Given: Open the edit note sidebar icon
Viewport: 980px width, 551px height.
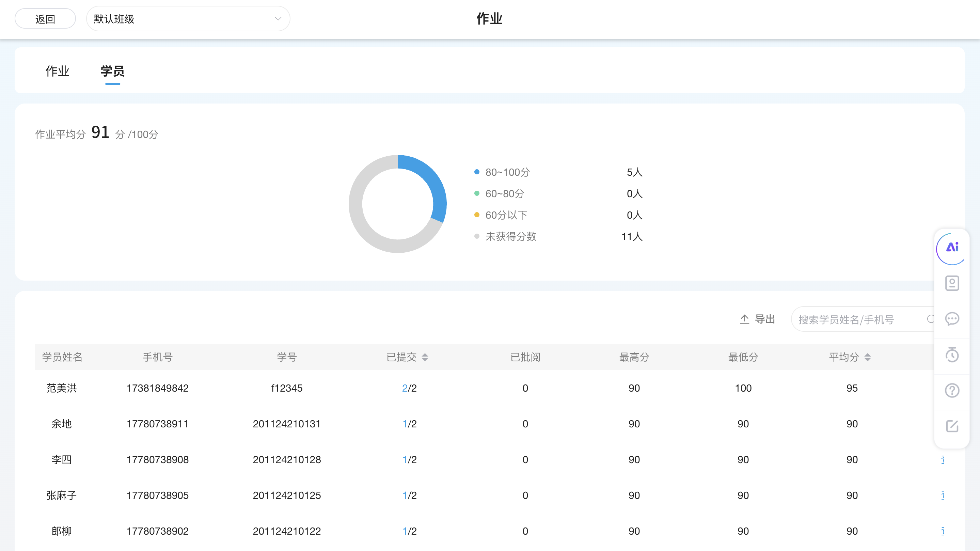Looking at the screenshot, I should [x=952, y=426].
